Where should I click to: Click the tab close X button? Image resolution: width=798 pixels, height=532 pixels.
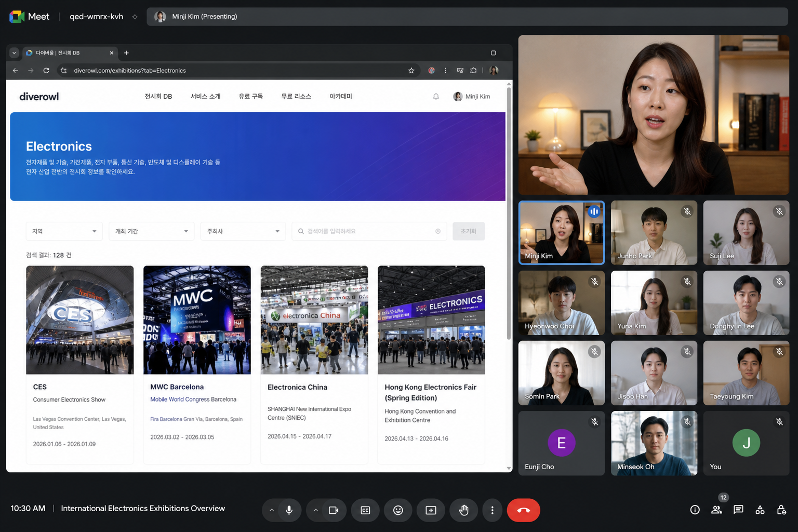111,53
